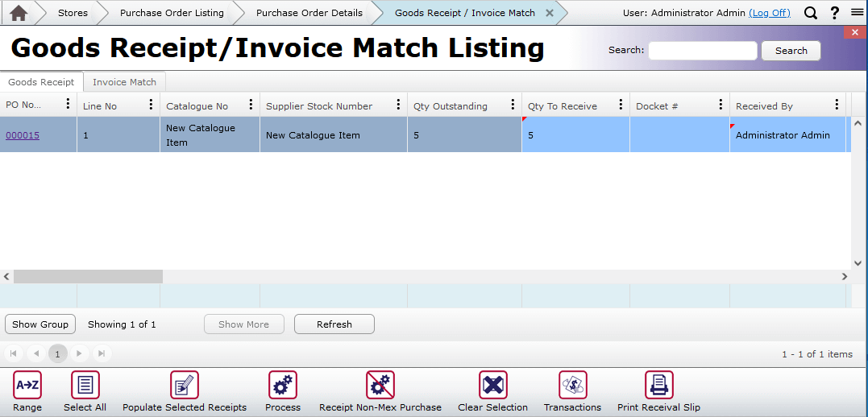Open the help question mark icon
This screenshot has width=868, height=417.
(x=835, y=13)
